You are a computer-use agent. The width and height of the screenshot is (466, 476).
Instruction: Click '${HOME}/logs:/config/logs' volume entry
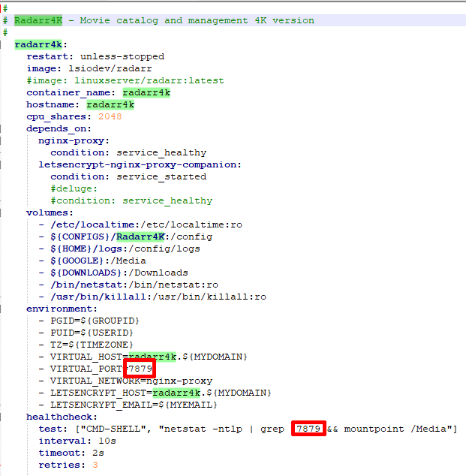coord(125,249)
